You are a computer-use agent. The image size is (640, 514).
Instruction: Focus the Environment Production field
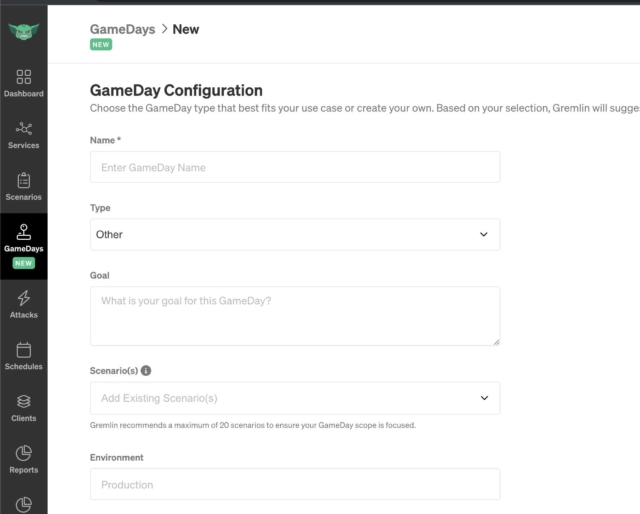point(295,484)
